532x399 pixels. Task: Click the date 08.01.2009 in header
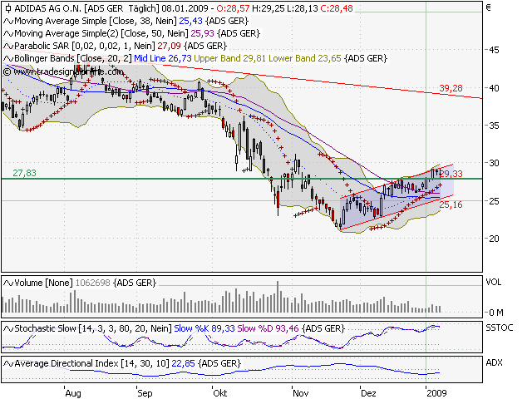[x=185, y=8]
